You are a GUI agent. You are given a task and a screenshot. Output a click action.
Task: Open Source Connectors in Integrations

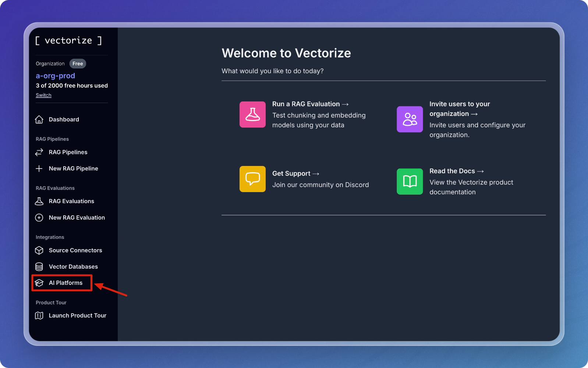click(75, 250)
